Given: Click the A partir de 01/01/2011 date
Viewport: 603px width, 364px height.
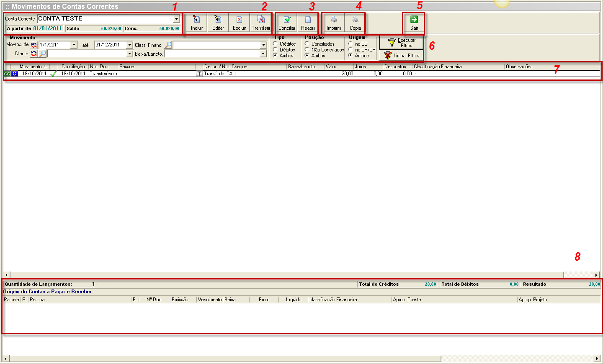Looking at the screenshot, I should [47, 28].
